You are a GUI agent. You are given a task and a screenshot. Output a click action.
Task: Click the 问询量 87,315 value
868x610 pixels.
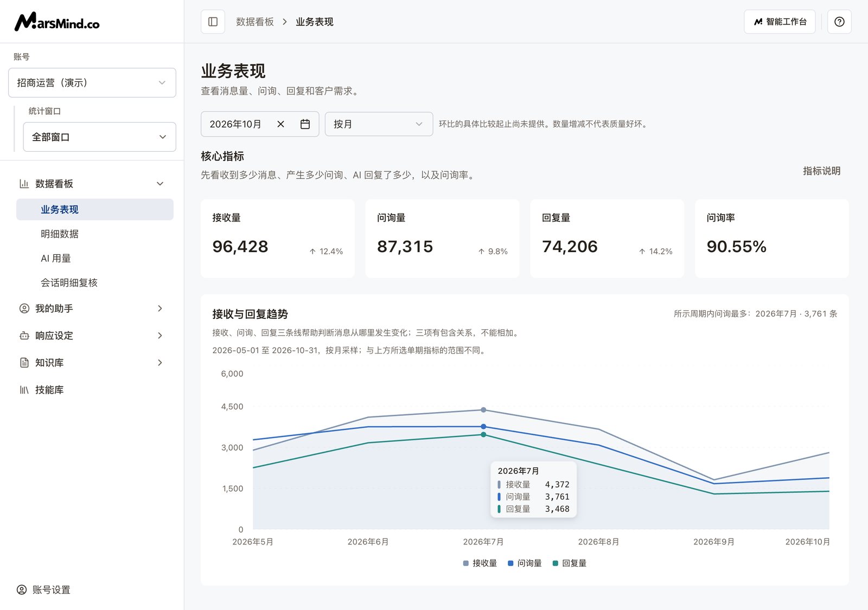pyautogui.click(x=405, y=247)
